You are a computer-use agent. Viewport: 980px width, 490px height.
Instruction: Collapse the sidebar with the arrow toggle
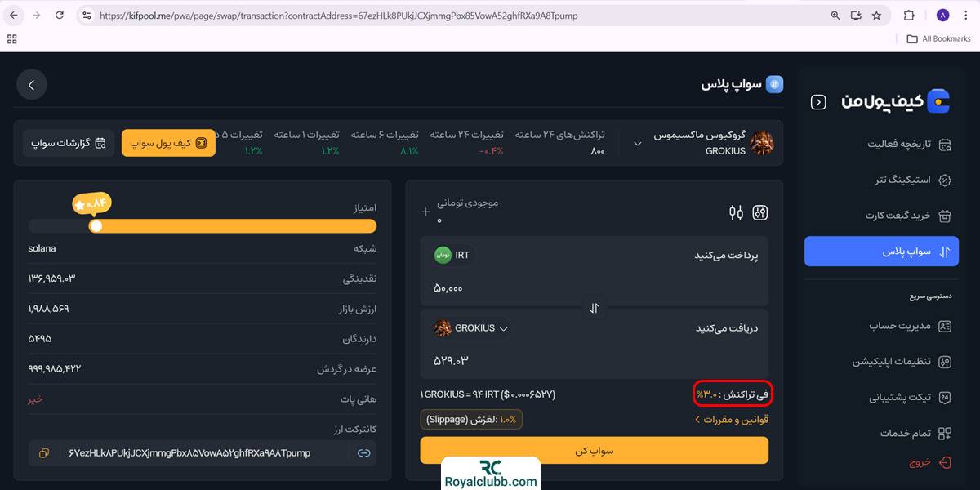[x=818, y=102]
